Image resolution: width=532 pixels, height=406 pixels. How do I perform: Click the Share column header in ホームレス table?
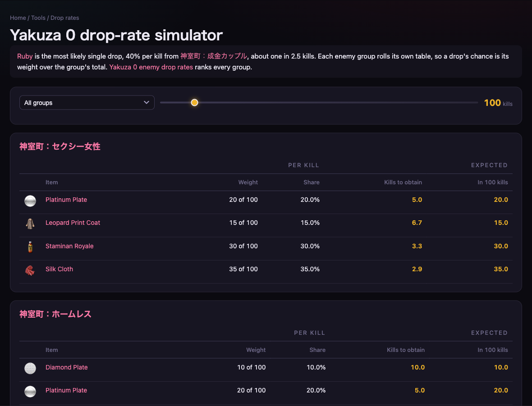317,350
